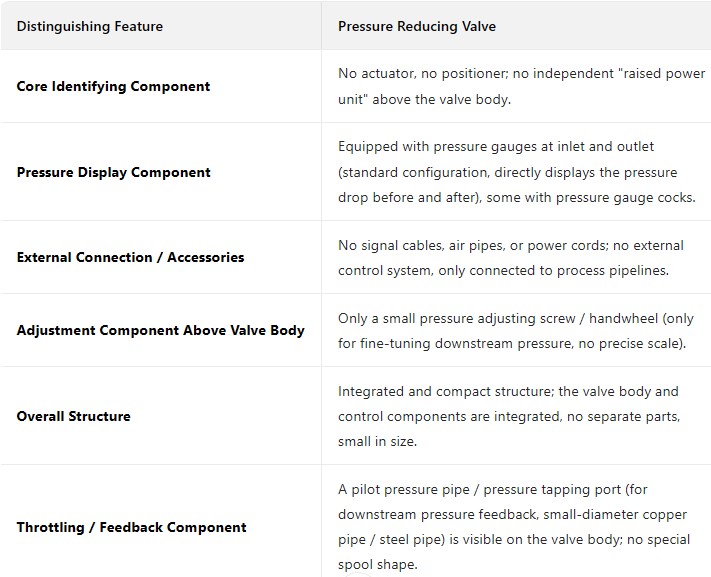Click the Distinguishing Feature column header
This screenshot has width=711, height=577.
tap(90, 26)
